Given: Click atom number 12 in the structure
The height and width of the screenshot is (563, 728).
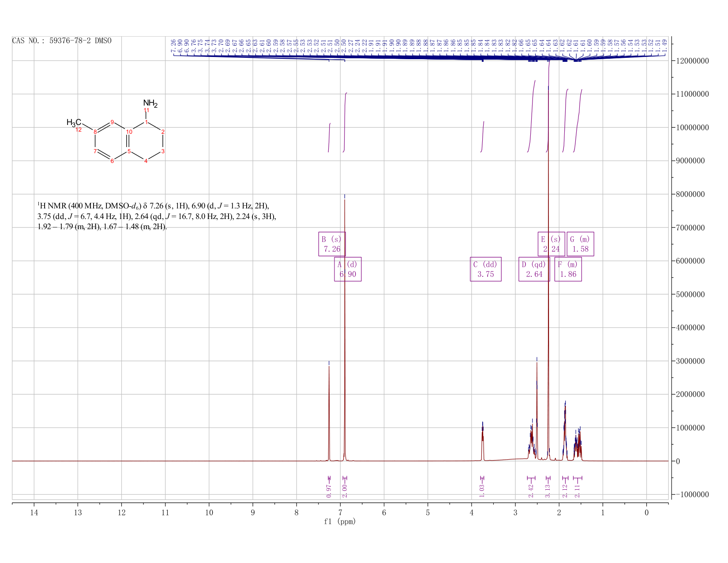Looking at the screenshot, I should click(x=79, y=129).
